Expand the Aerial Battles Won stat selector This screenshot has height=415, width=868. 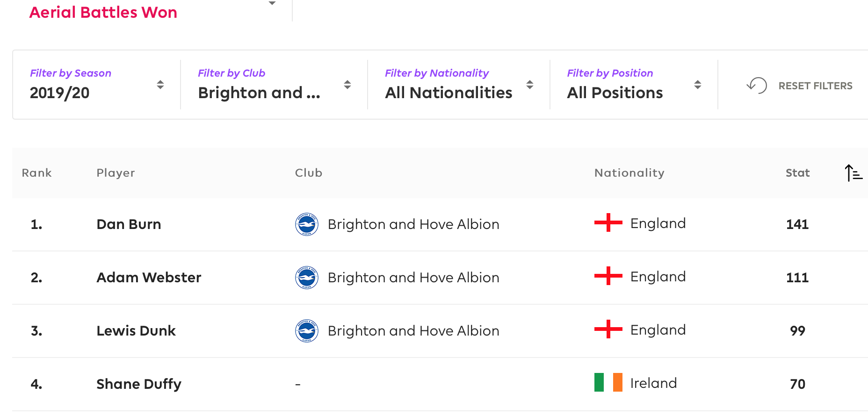click(x=272, y=4)
